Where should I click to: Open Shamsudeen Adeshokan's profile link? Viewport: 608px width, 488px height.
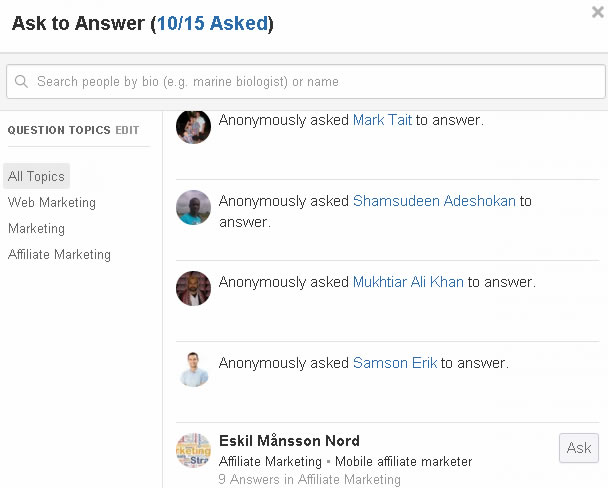[x=434, y=201]
